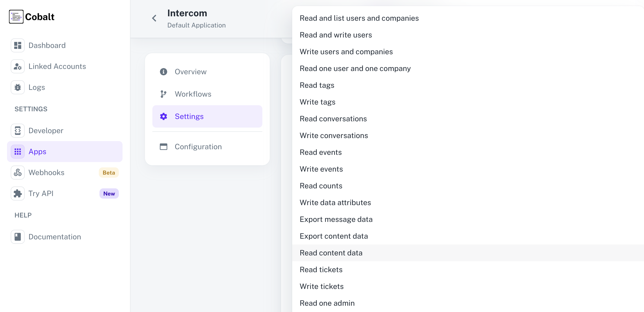Viewport: 644px width, 312px height.
Task: Select 'Write tickets' from the list
Action: coord(322,286)
